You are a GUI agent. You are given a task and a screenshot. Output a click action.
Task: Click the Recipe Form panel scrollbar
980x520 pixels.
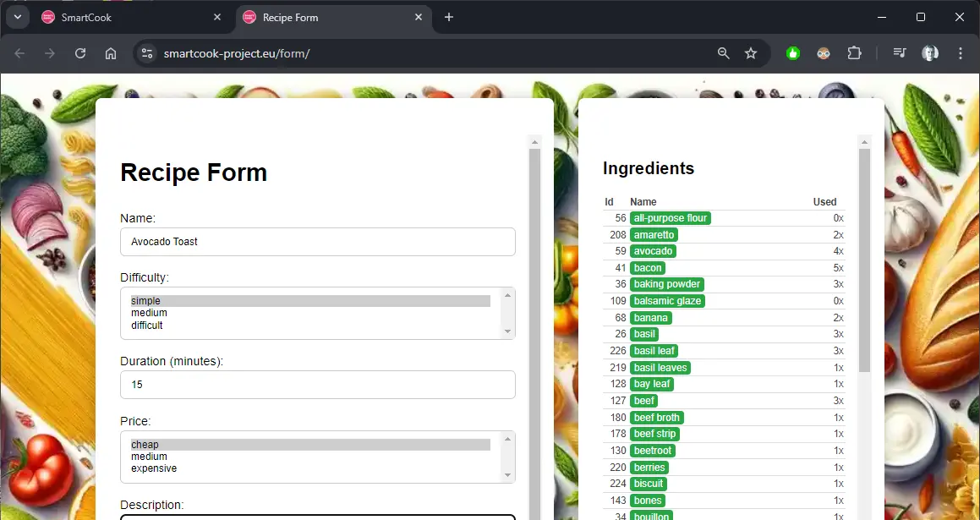click(534, 334)
